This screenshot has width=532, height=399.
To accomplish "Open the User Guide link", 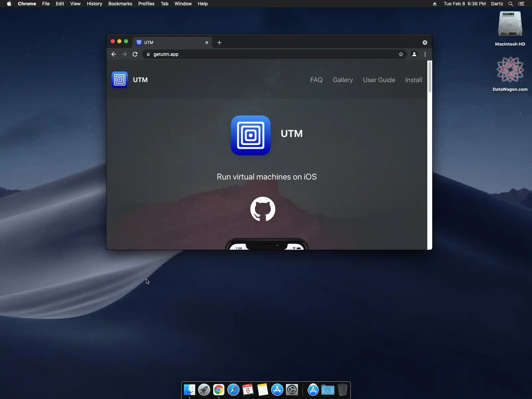I will click(379, 80).
